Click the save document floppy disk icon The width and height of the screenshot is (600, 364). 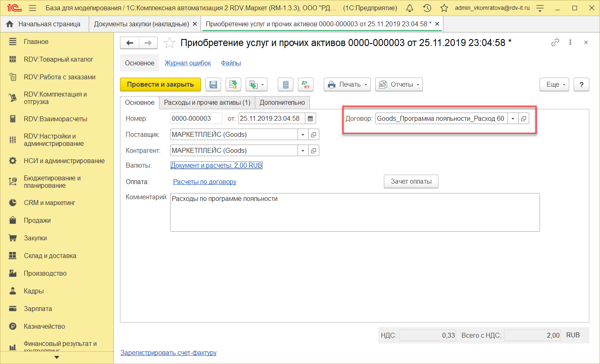[x=213, y=85]
